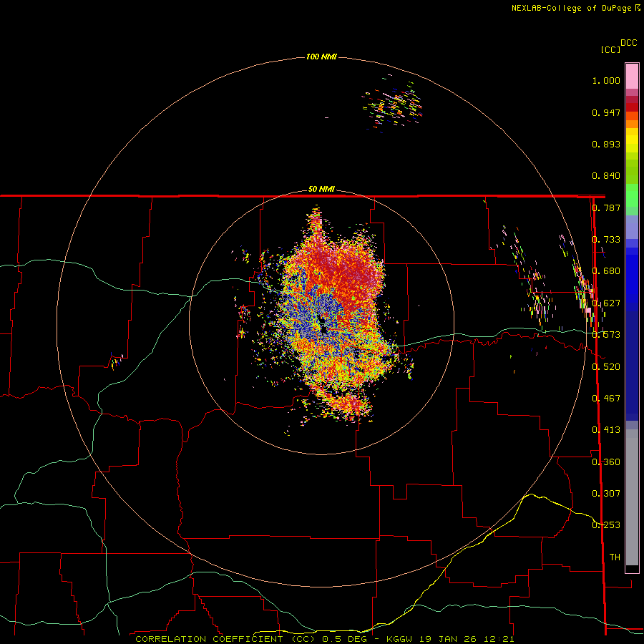Image resolution: width=644 pixels, height=644 pixels.
Task: Click the 0.733 legend value
Action: (x=606, y=240)
